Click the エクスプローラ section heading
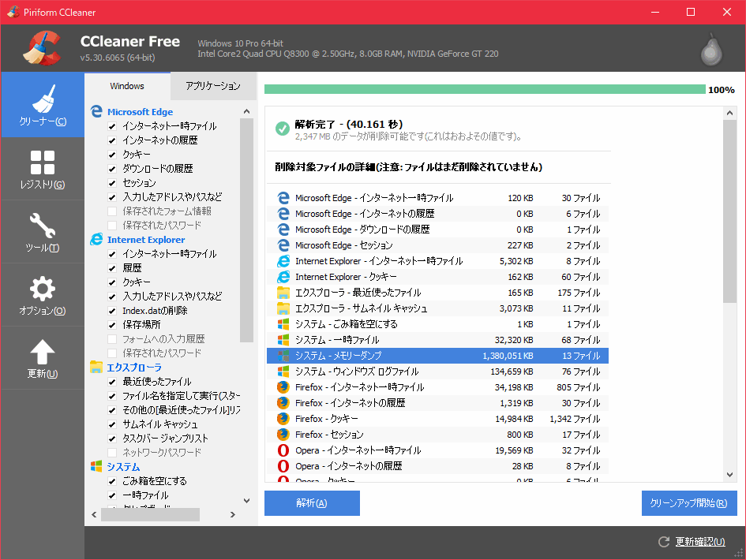The height and width of the screenshot is (560, 746). pos(134,368)
